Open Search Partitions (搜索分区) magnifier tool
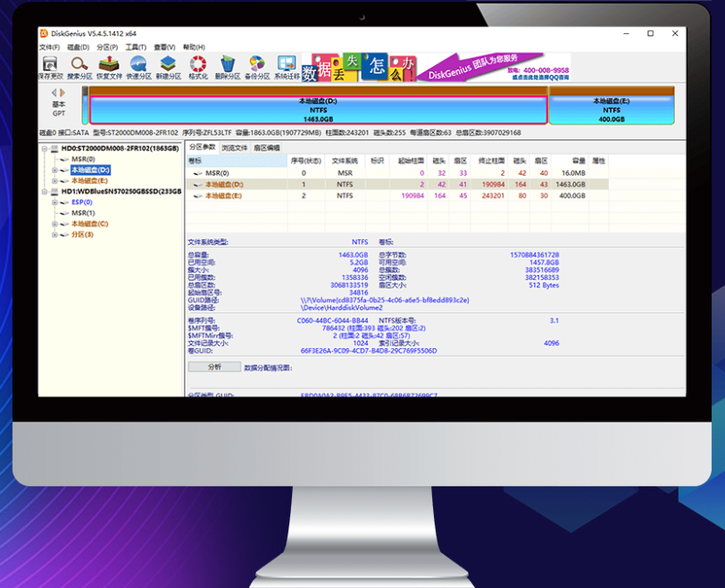 pos(79,68)
